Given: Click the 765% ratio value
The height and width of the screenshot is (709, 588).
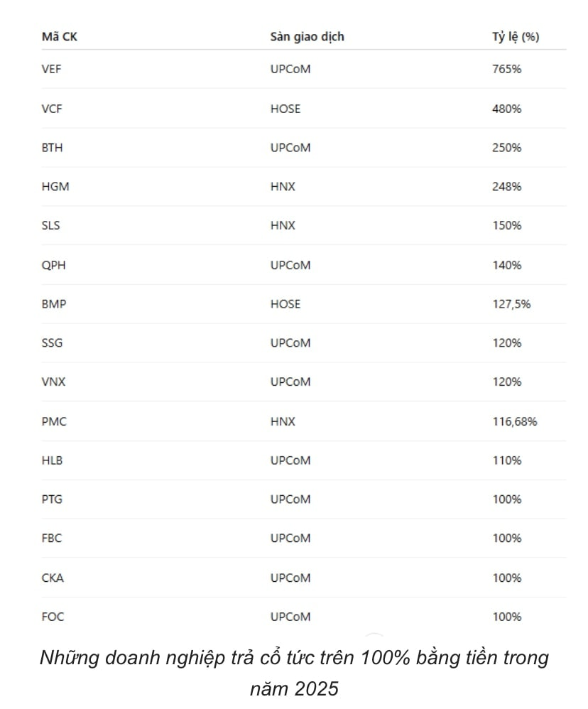Looking at the screenshot, I should [x=507, y=70].
